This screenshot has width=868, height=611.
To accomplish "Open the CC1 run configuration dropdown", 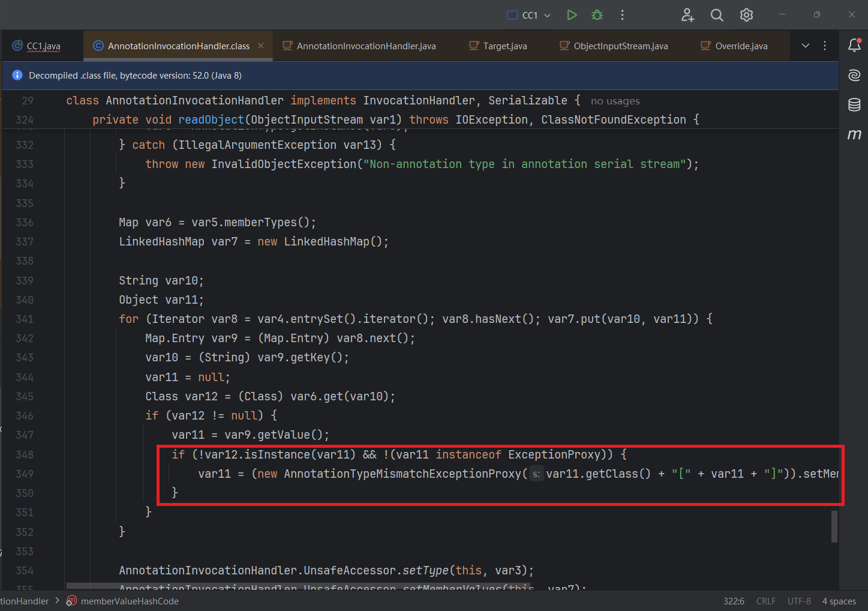I will pyautogui.click(x=529, y=15).
